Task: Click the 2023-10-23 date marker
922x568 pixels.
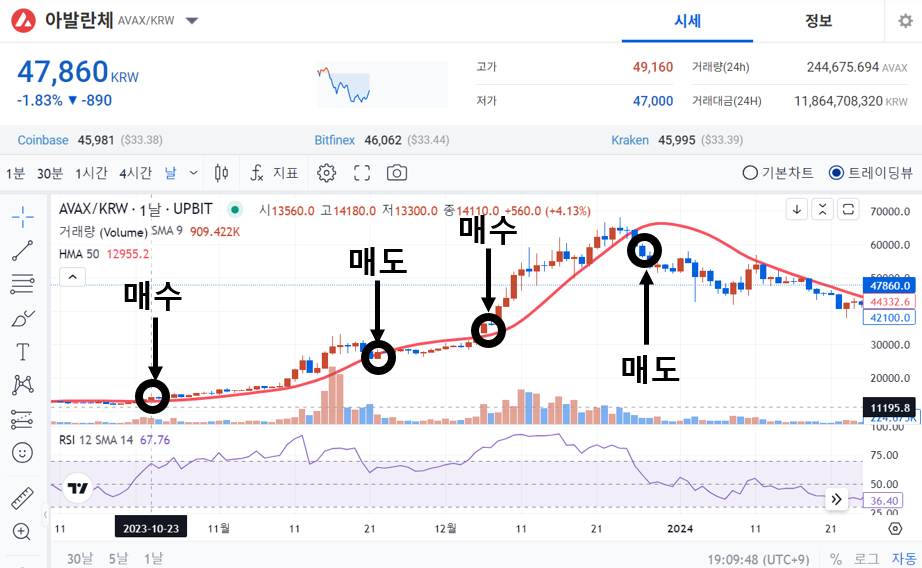Action: pyautogui.click(x=151, y=528)
